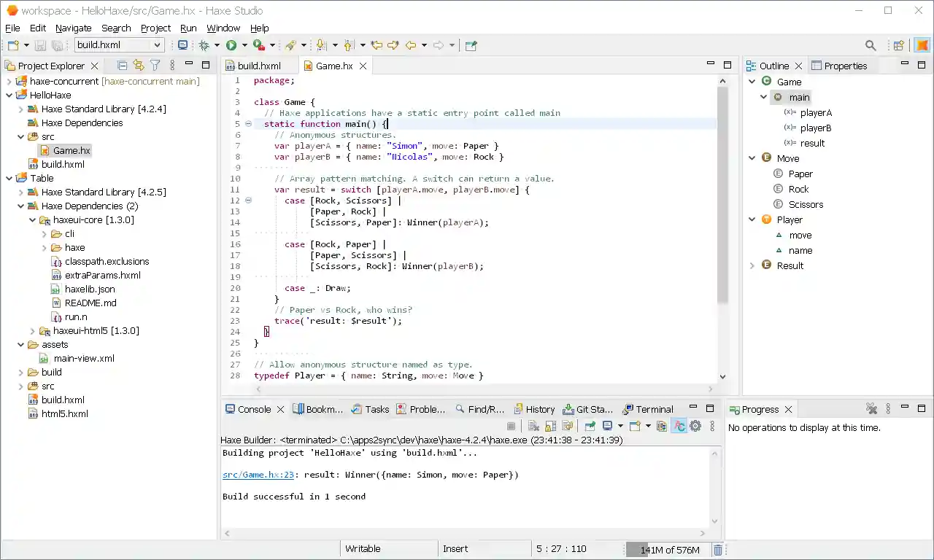This screenshot has width=934, height=560.
Task: Open the Navigate menu
Action: coord(73,28)
